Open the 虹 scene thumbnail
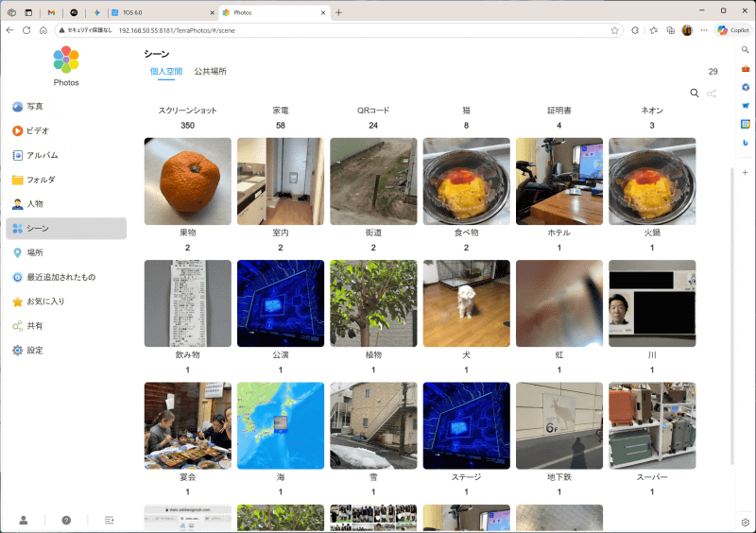 [559, 303]
